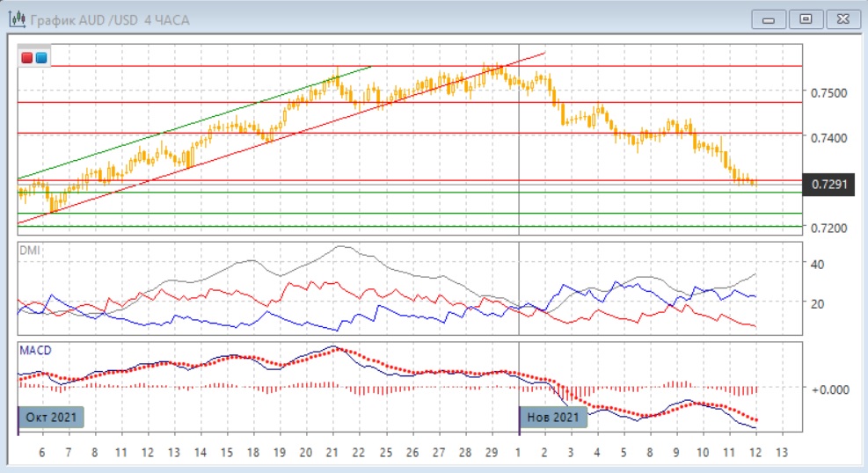Click the title text График AUD /USD
Viewport: 868px width, 473px height.
(77, 19)
